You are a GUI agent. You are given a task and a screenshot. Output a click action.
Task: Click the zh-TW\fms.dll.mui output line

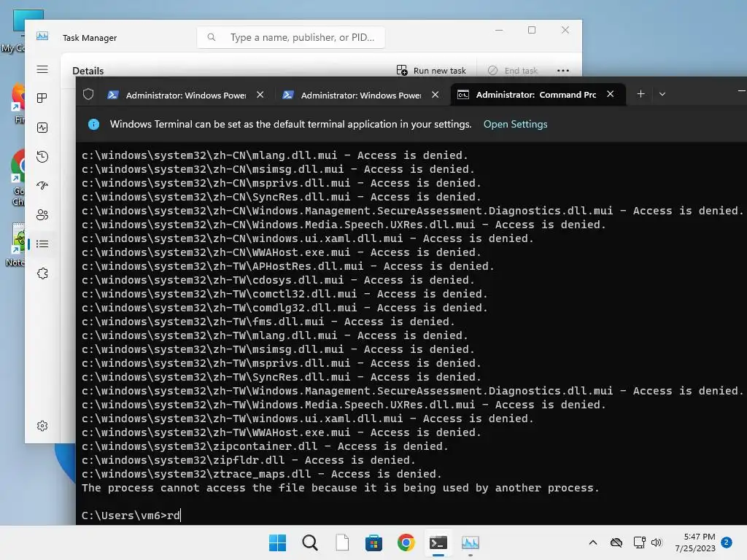[x=268, y=322]
